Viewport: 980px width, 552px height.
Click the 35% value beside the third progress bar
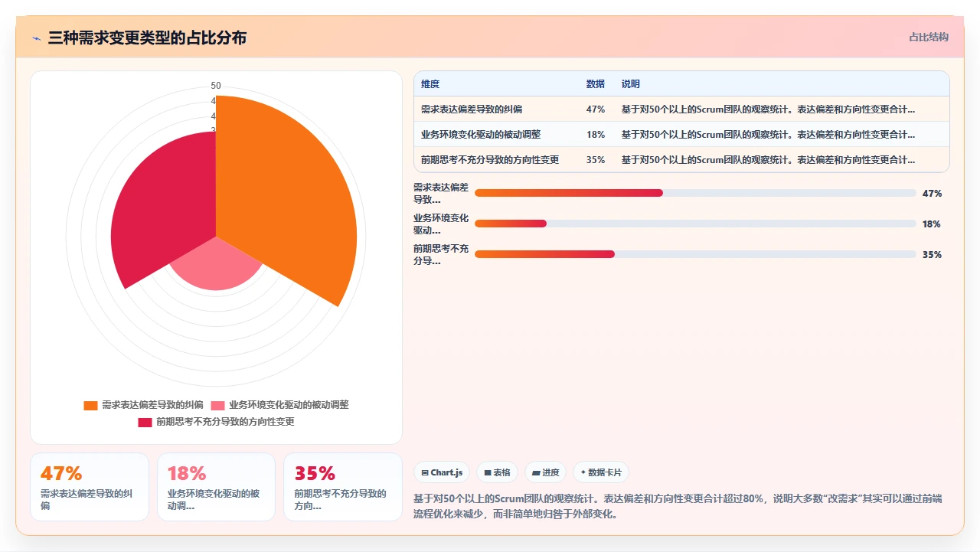click(x=932, y=255)
